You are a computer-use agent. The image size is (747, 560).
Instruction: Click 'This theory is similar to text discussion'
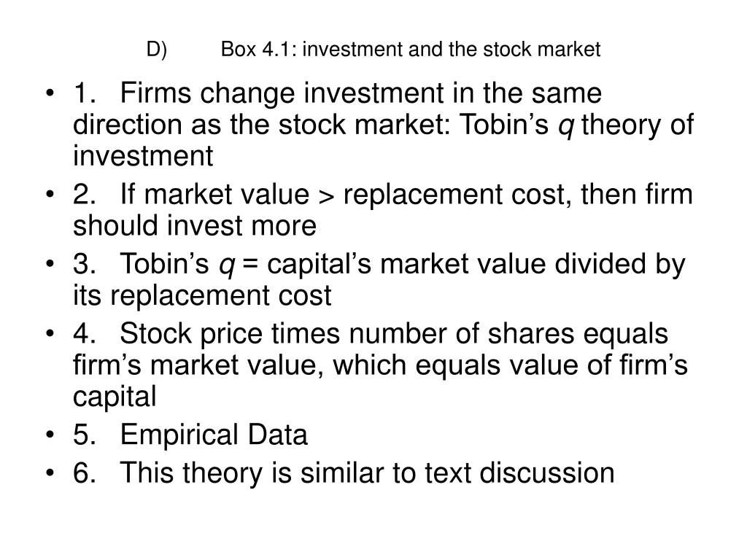pyautogui.click(x=368, y=472)
